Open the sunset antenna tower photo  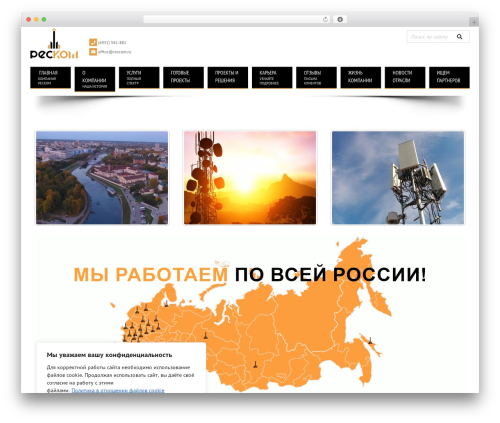click(x=250, y=178)
